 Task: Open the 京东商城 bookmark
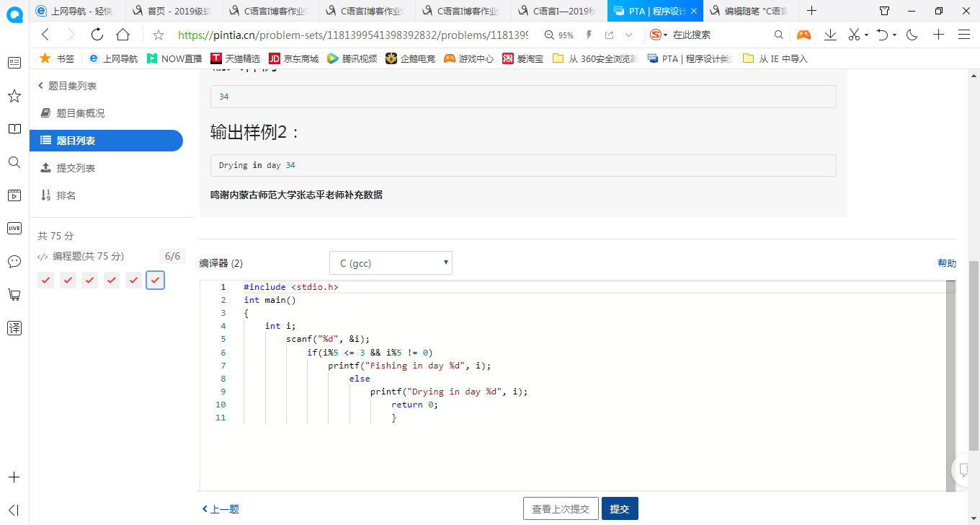[x=294, y=58]
